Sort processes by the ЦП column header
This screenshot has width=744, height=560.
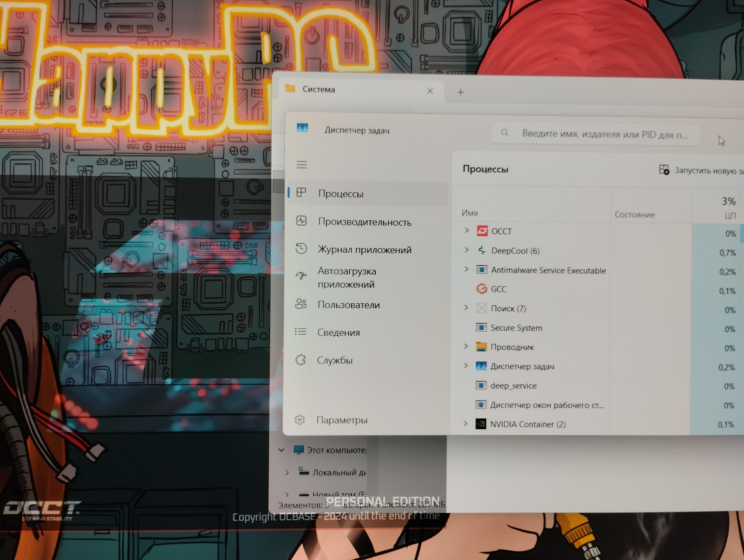click(x=730, y=215)
